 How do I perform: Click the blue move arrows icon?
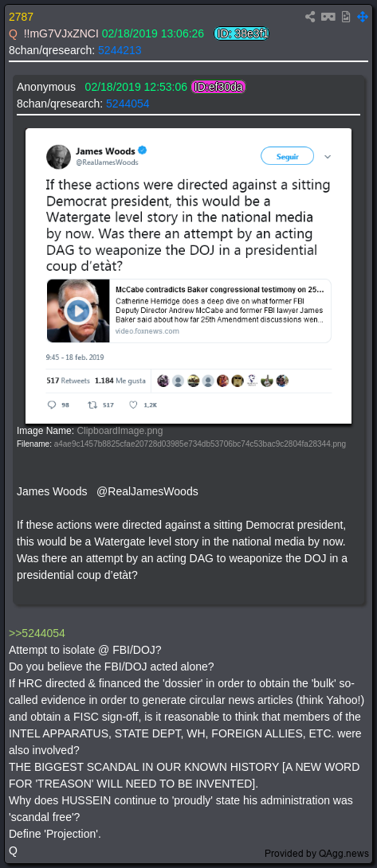coord(363,17)
